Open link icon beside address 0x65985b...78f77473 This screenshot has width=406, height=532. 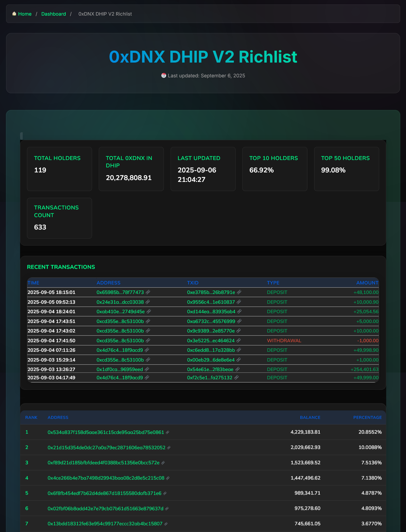click(x=148, y=292)
